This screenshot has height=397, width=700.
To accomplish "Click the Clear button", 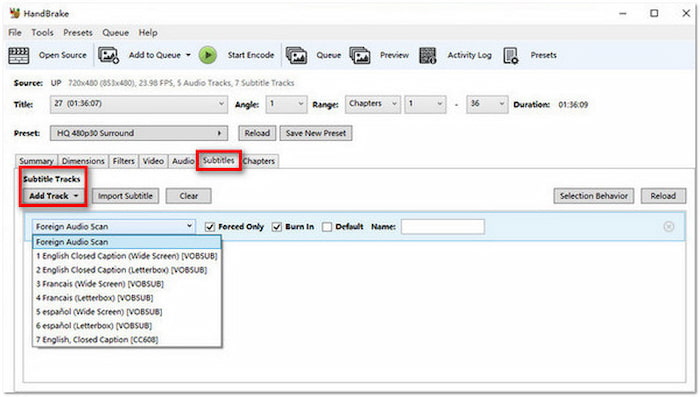I will pos(188,196).
